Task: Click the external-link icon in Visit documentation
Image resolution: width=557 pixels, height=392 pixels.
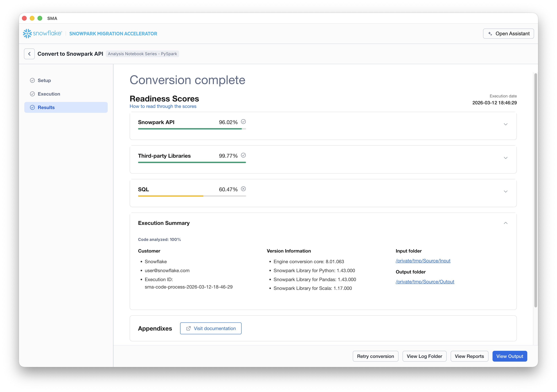Action: (188, 328)
